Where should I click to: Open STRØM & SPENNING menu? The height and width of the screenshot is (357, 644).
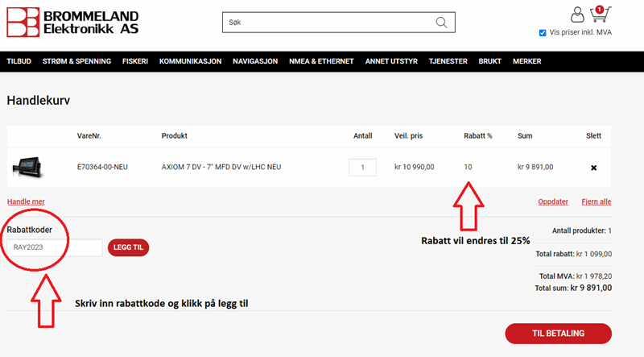coord(76,61)
